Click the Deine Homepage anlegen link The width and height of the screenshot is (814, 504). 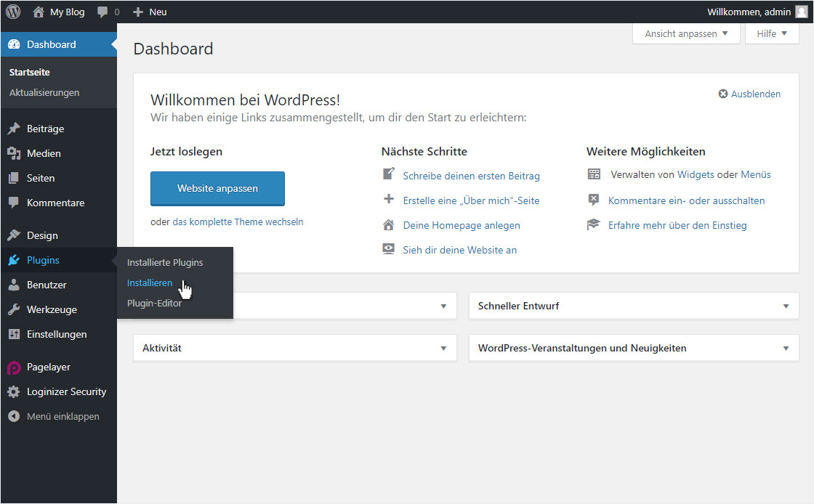(462, 225)
